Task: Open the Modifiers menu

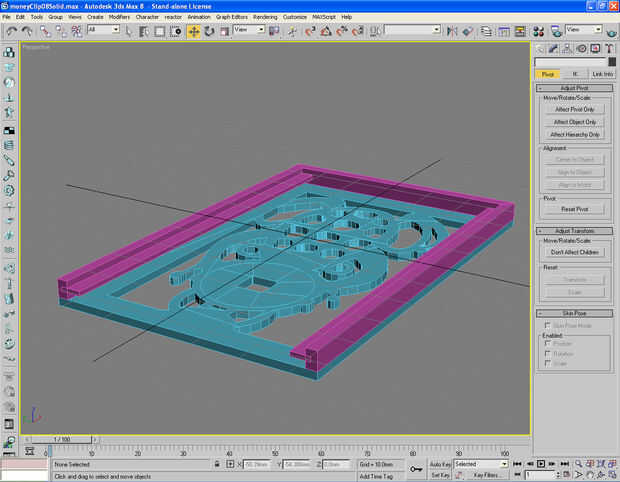Action: point(119,17)
